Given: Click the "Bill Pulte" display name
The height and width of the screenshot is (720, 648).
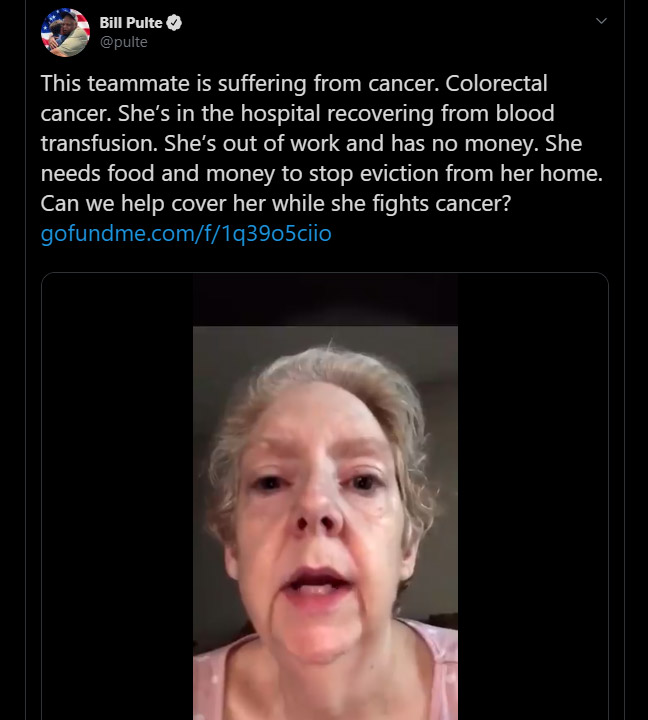Looking at the screenshot, I should coord(131,23).
